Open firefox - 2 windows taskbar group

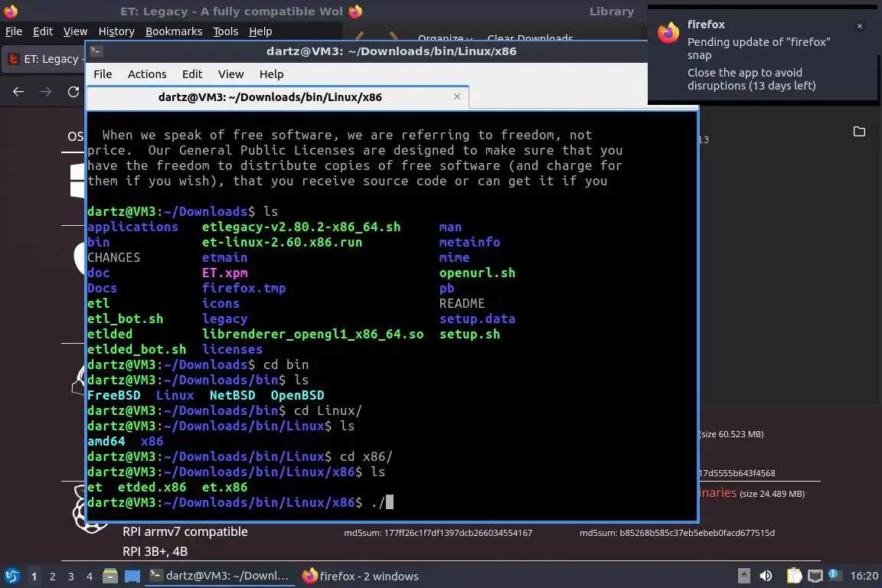(x=361, y=576)
